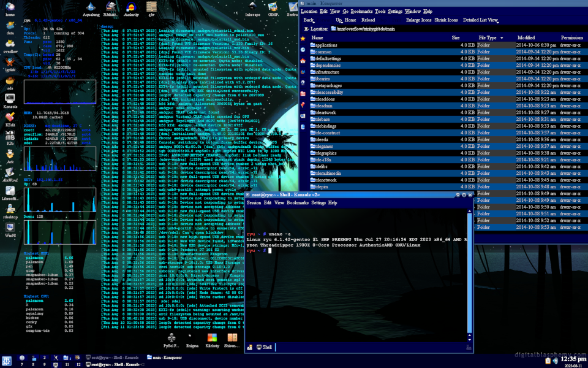Launch Klickety game desktop icon

(213, 340)
